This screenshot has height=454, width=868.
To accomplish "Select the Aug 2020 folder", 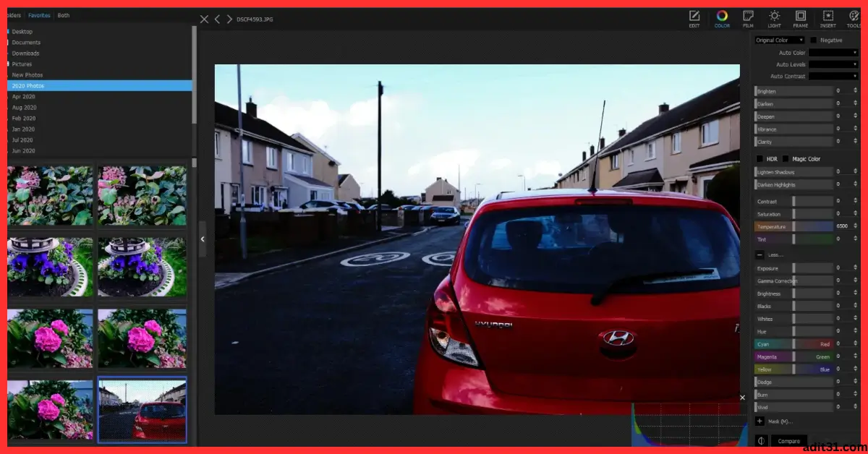I will 99,108.
